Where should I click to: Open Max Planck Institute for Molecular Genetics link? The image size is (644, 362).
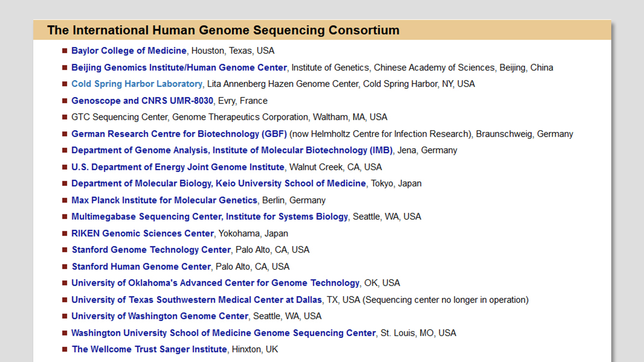(x=164, y=200)
